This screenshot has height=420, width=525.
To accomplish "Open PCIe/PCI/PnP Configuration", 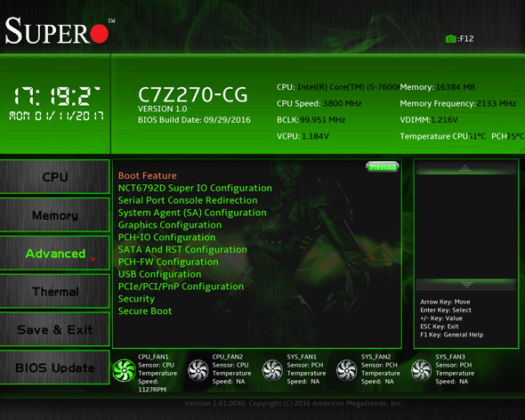I will (x=181, y=287).
